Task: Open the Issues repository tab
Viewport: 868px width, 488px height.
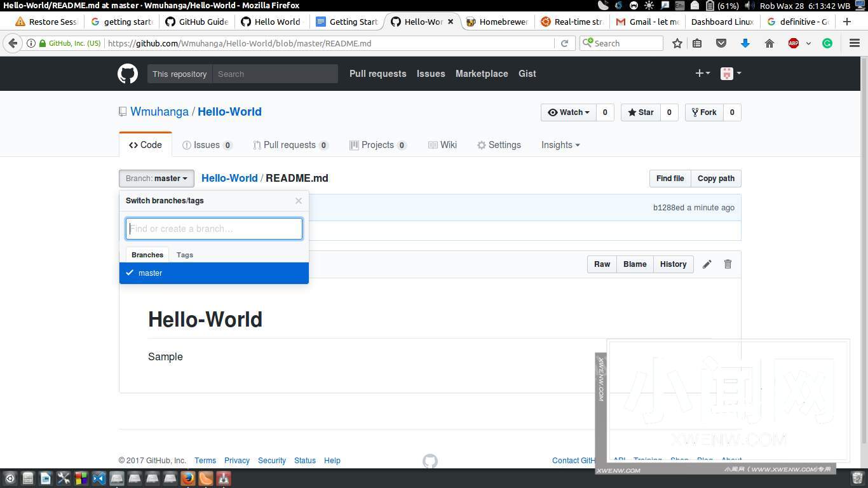Action: (x=207, y=145)
